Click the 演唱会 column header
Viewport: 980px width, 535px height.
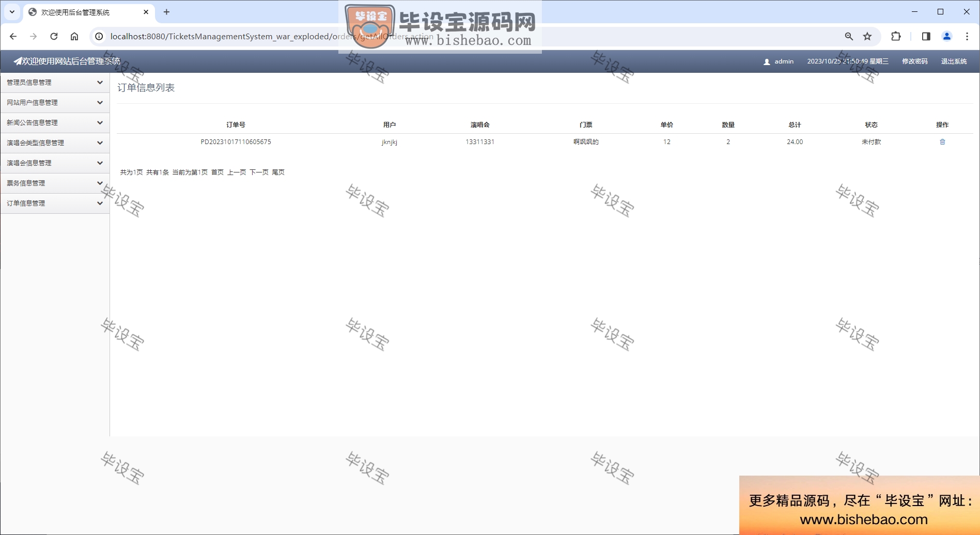480,125
